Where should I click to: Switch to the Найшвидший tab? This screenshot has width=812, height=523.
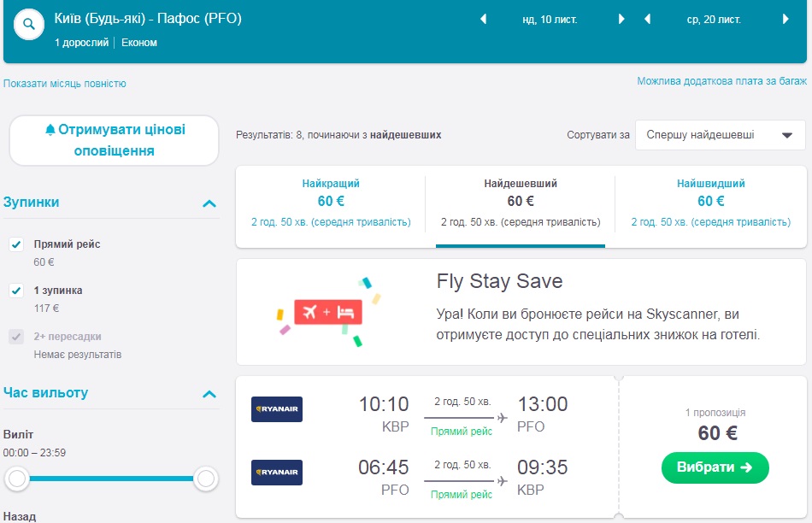click(710, 203)
